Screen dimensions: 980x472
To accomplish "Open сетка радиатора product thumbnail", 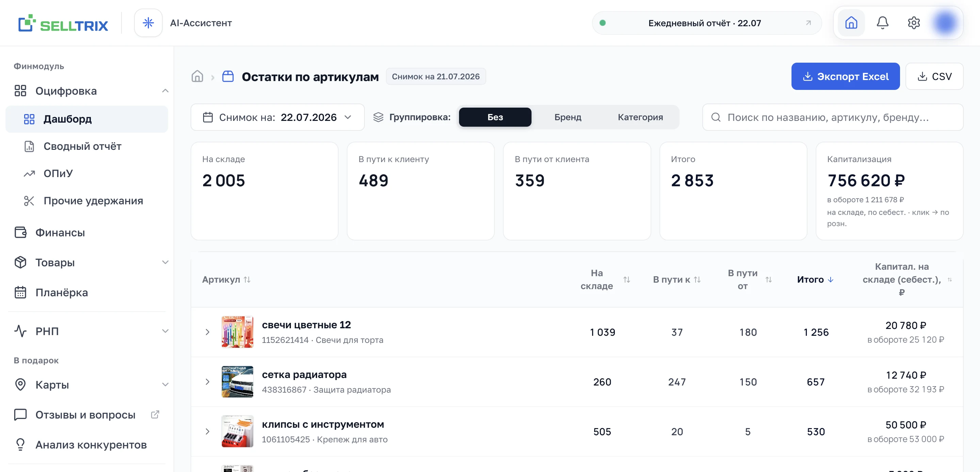I will [238, 382].
